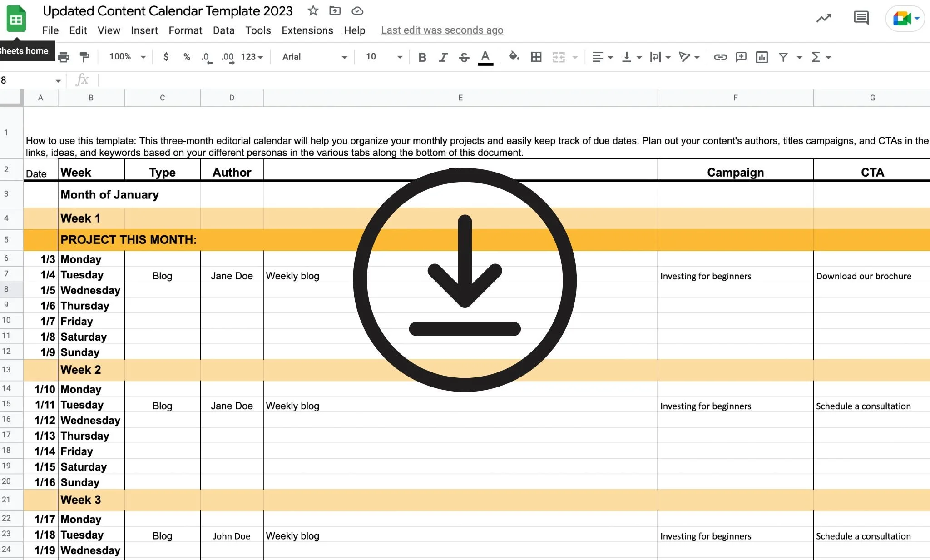Click the Sheets home button

(16, 19)
